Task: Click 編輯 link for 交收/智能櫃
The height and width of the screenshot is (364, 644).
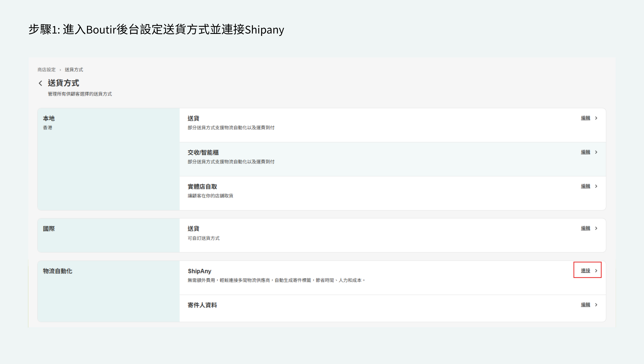Action: (x=585, y=152)
